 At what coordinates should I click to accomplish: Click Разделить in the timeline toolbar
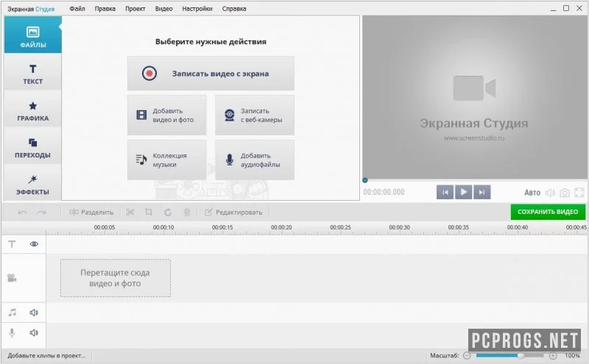pos(91,213)
